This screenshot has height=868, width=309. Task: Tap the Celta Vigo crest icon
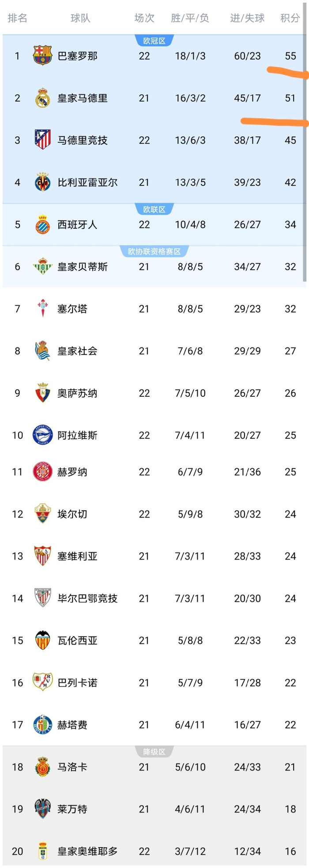pyautogui.click(x=43, y=309)
